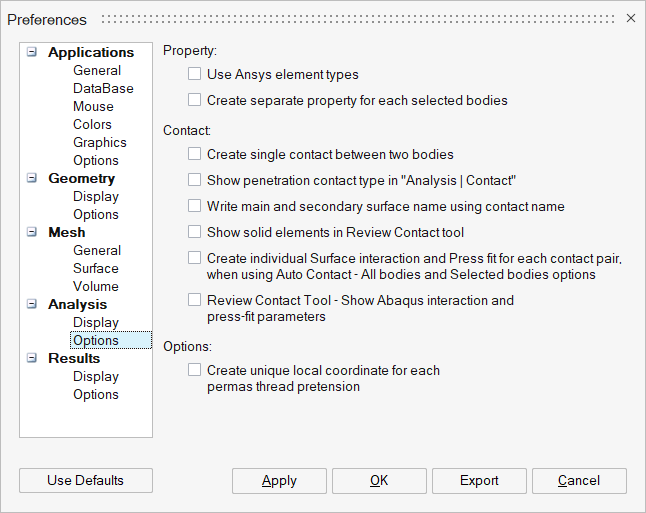
Task: Select Colors under Applications
Action: coord(93,125)
